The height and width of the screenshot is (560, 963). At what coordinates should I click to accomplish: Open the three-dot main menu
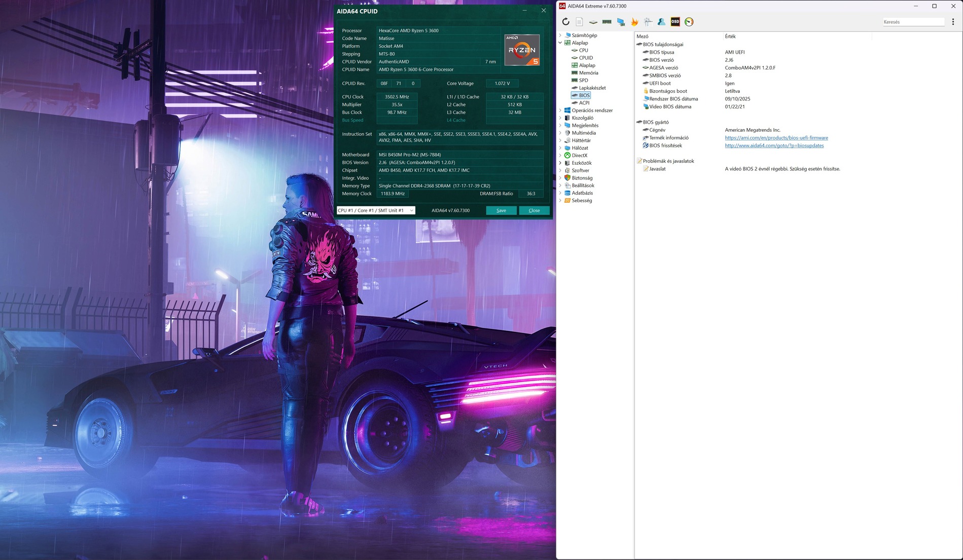[x=953, y=22]
